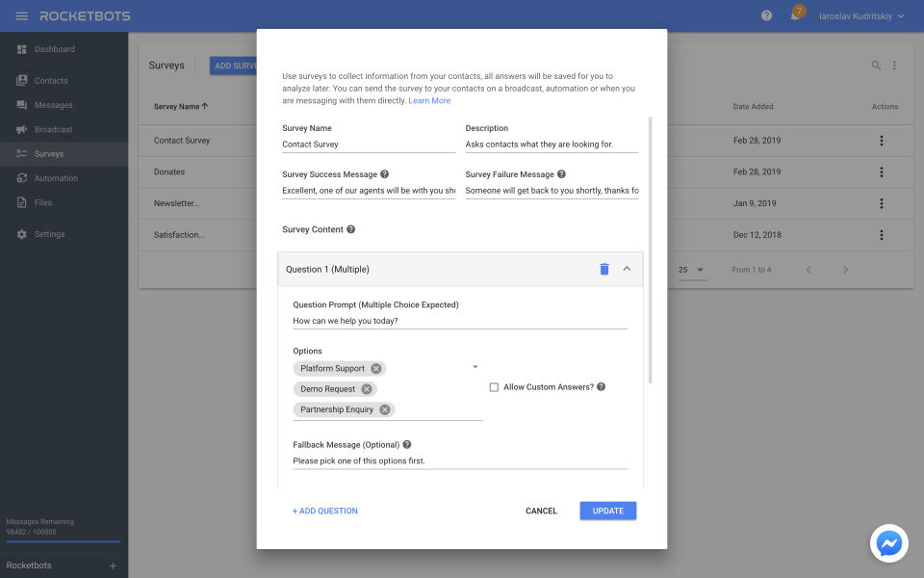
Task: Delete Question 1 with trash icon
Action: tap(604, 269)
